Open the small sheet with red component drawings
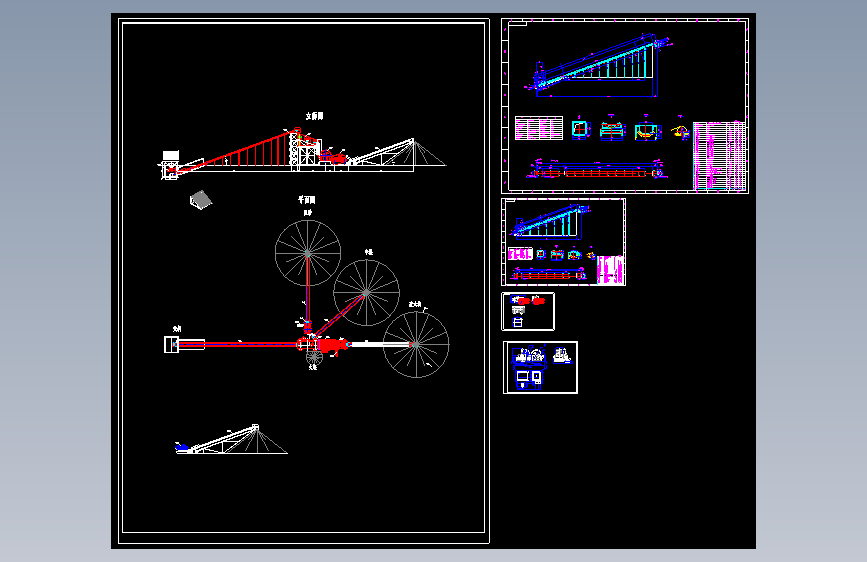 (x=528, y=311)
